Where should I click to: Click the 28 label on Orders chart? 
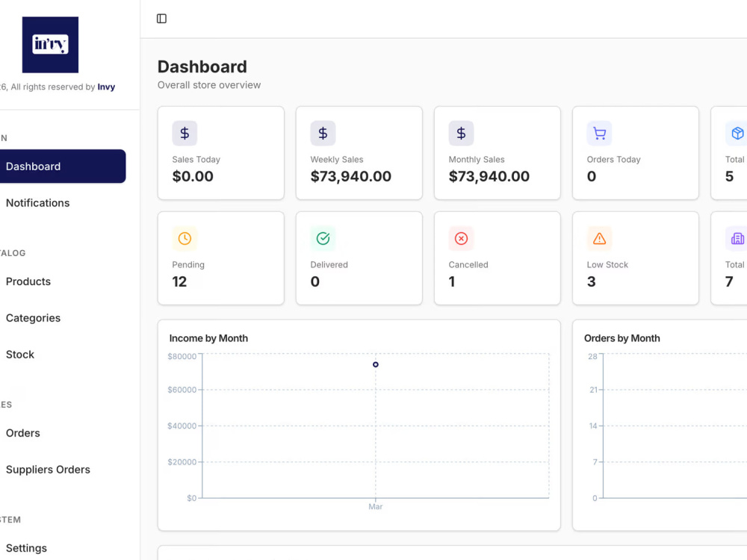pyautogui.click(x=592, y=356)
